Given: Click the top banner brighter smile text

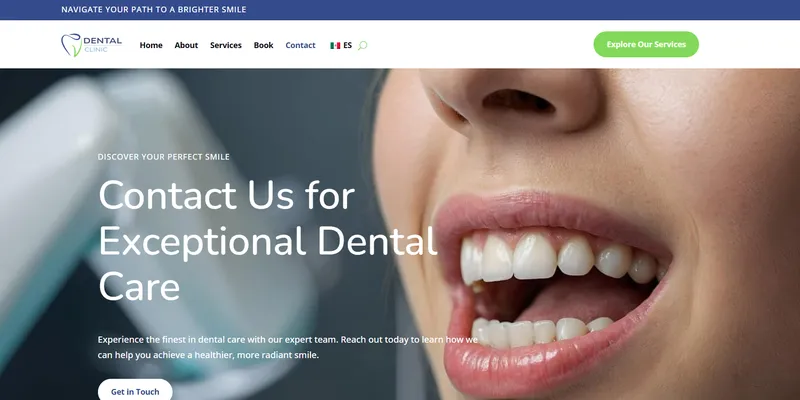Looking at the screenshot, I should (x=153, y=10).
